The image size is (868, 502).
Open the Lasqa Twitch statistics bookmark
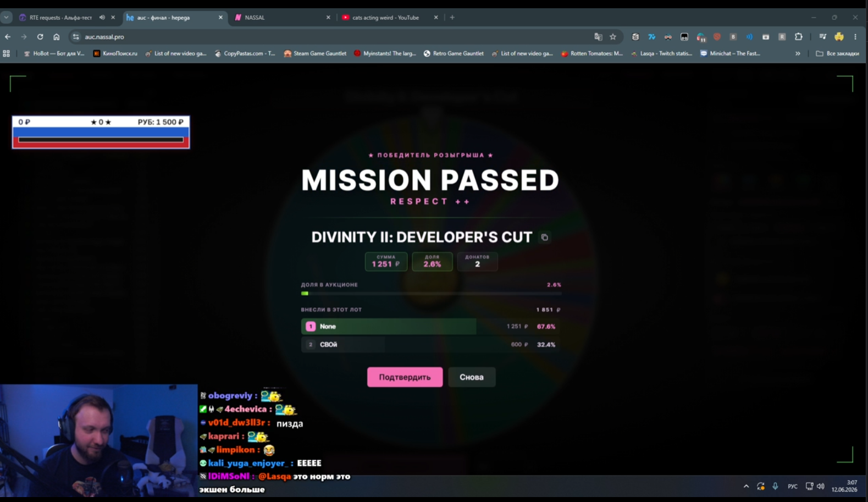[x=661, y=53]
